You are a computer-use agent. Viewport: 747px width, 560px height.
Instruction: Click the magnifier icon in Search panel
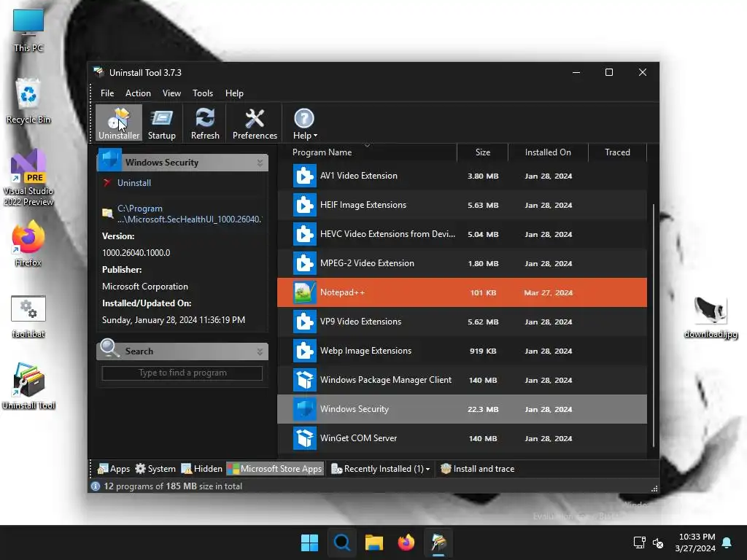point(109,349)
